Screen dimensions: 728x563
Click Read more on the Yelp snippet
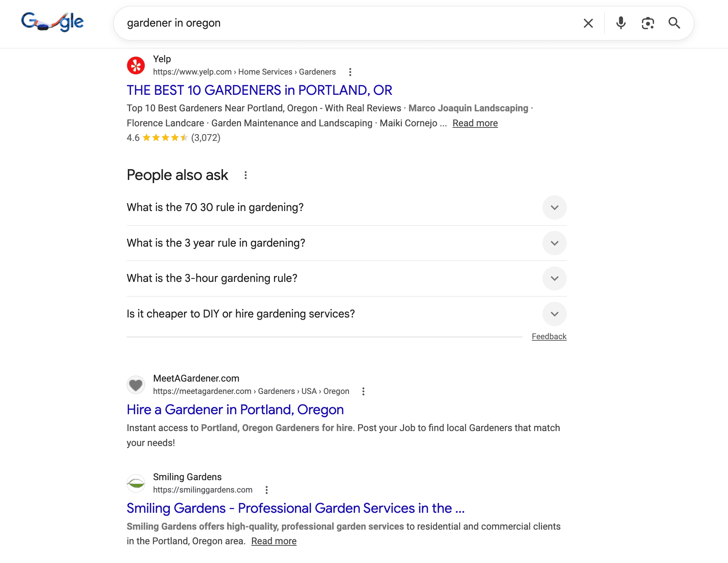point(475,123)
